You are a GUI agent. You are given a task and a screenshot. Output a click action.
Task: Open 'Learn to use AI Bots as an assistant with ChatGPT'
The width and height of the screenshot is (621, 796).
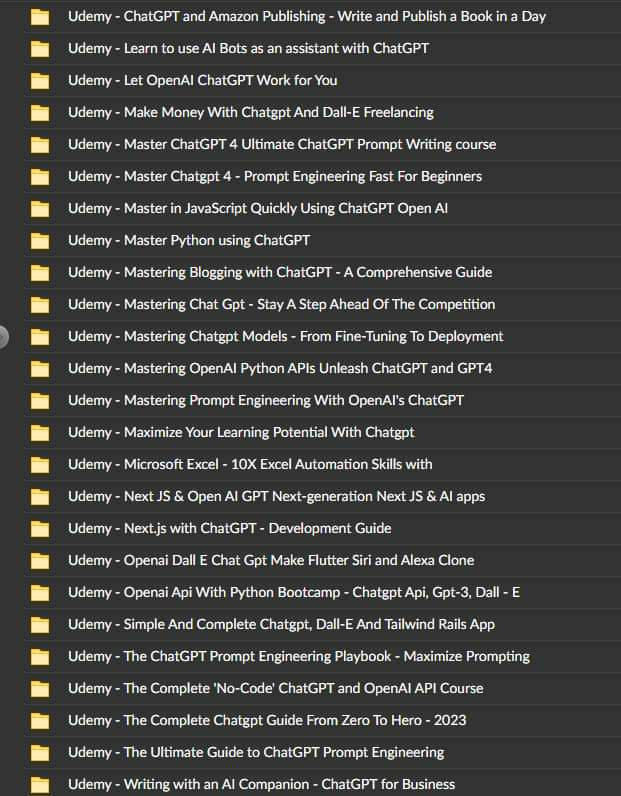[248, 48]
